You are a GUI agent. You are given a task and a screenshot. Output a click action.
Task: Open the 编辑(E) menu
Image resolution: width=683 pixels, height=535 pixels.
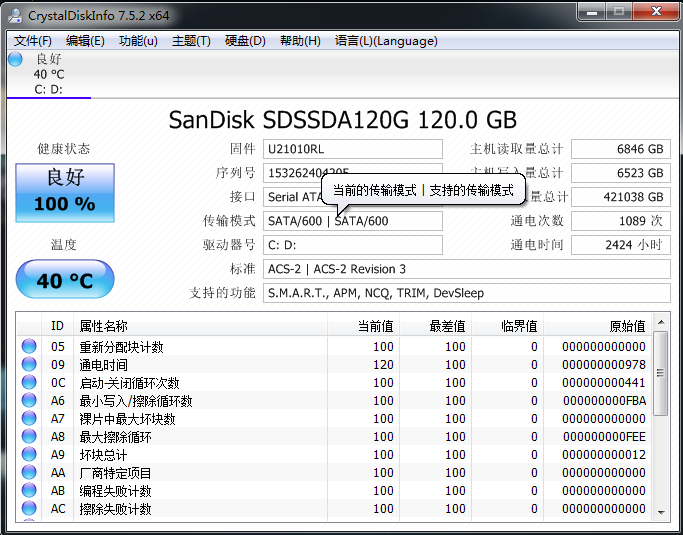pos(85,41)
